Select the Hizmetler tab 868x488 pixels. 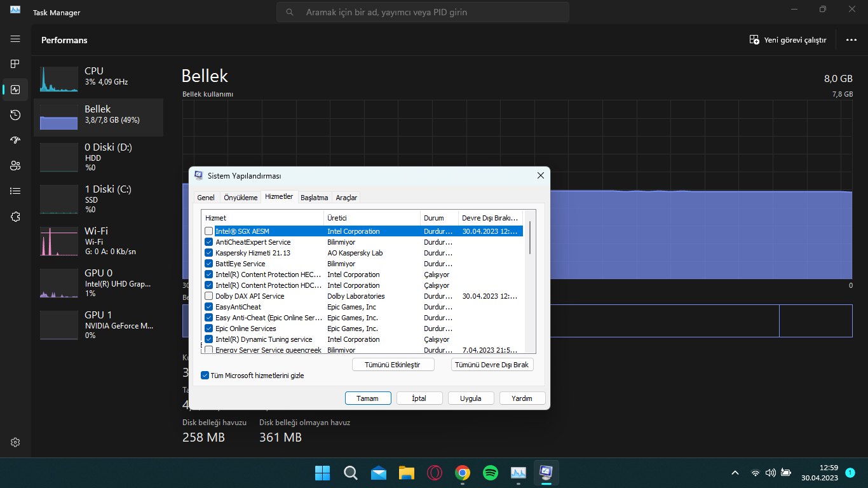point(280,197)
